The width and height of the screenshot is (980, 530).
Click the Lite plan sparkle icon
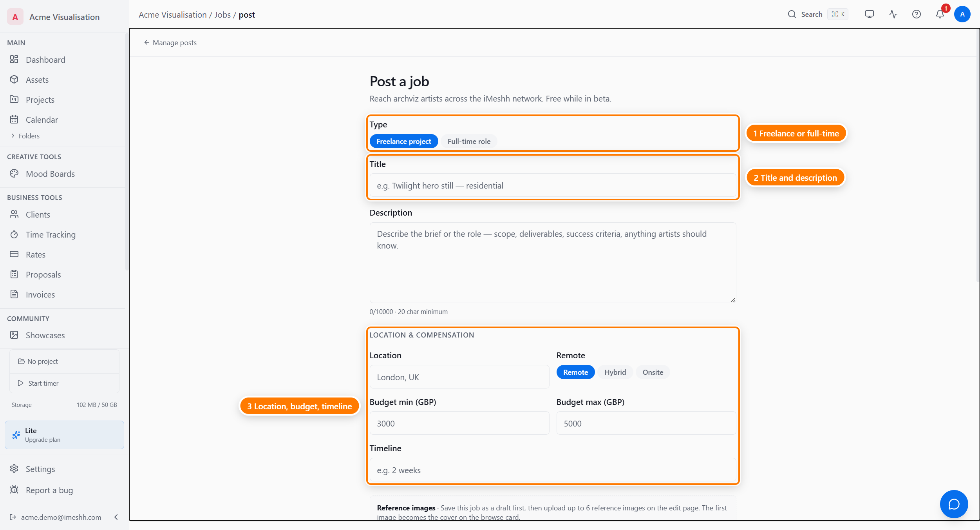[x=16, y=435]
